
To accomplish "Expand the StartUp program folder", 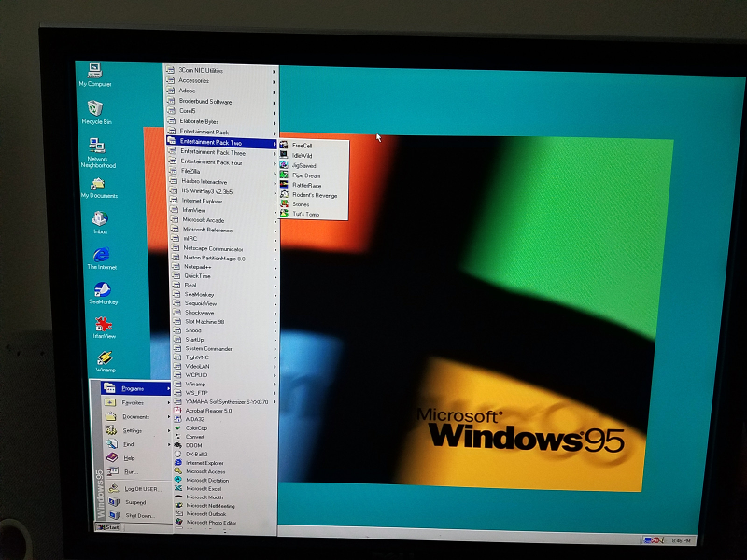I will 224,339.
